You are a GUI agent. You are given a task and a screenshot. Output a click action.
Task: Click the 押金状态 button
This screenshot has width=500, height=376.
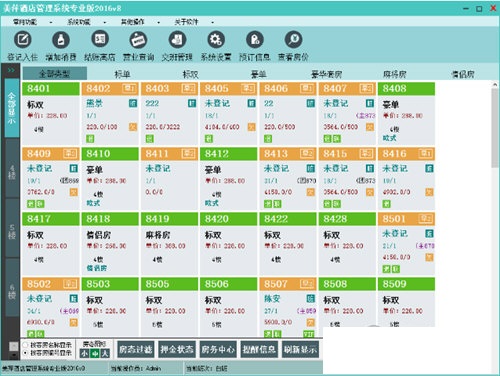(177, 349)
